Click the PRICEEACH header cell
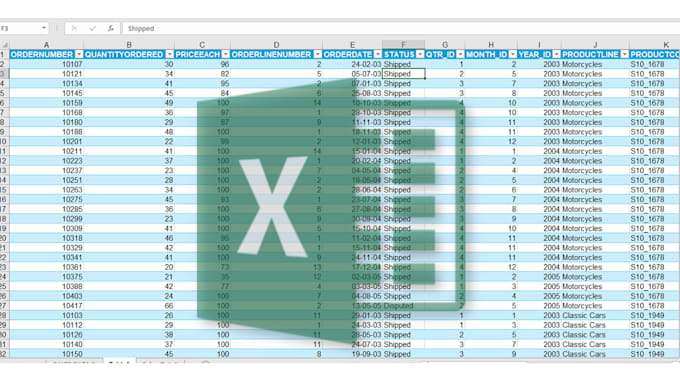Screen dimensions: 680x383 tap(202, 54)
